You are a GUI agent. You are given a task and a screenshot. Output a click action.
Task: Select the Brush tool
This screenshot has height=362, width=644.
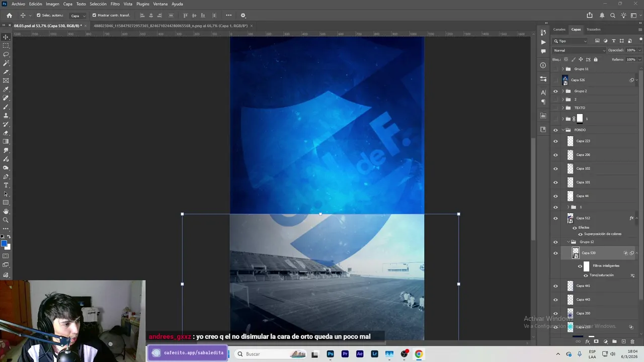point(6,107)
